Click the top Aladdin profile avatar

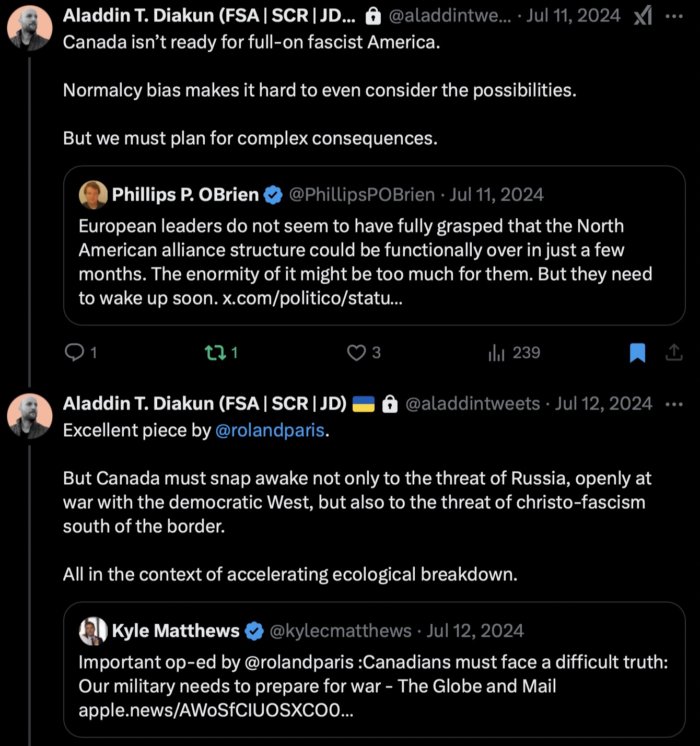coord(30,28)
